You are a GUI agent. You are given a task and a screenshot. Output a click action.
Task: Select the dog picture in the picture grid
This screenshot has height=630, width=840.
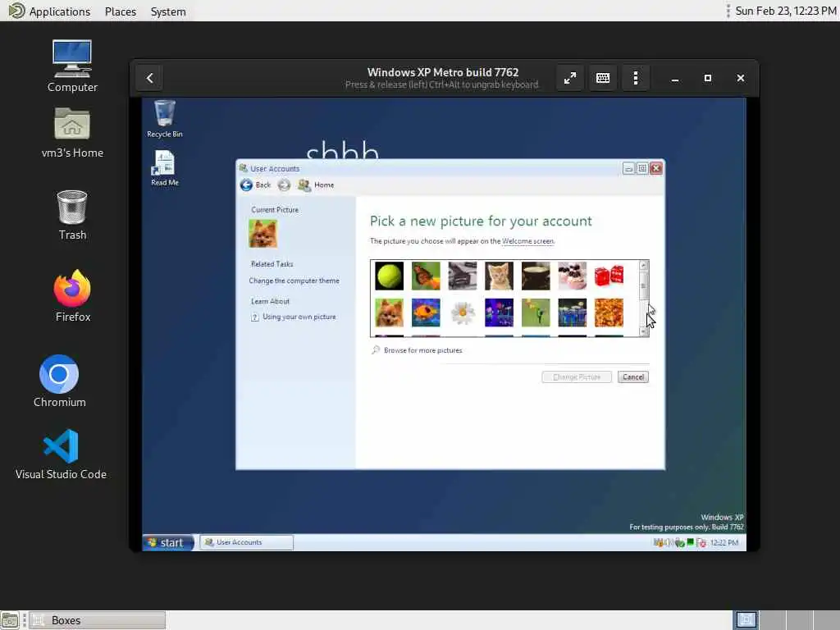[389, 313]
